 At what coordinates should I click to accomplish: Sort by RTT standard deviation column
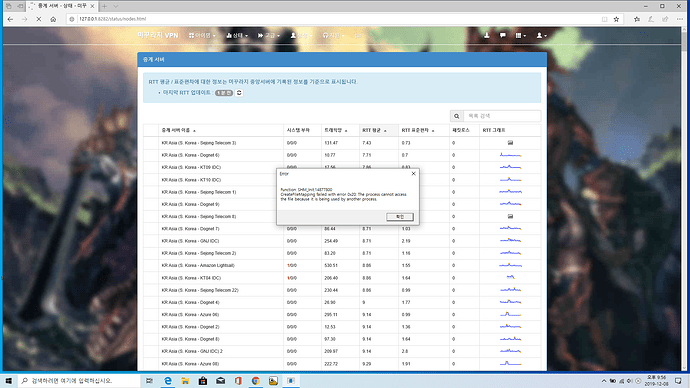coord(424,130)
